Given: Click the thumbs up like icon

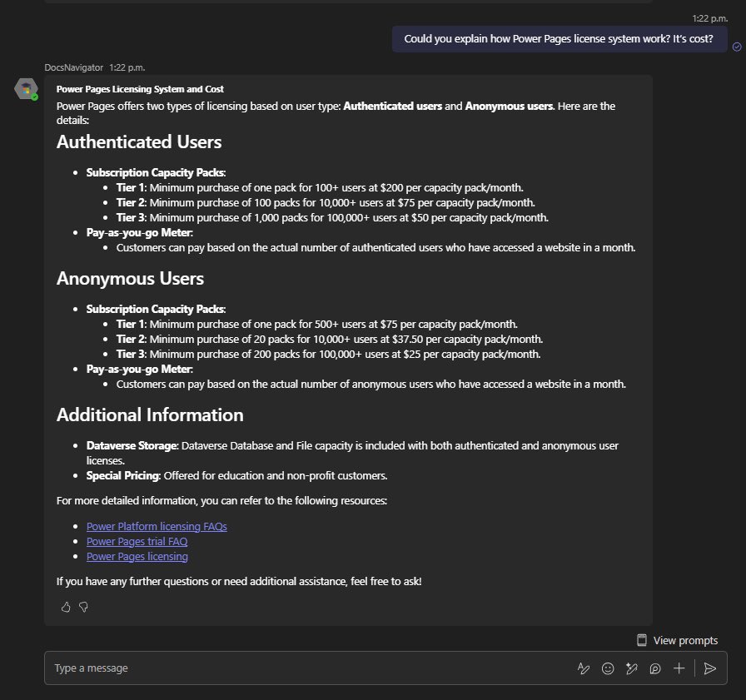Looking at the screenshot, I should 66,607.
